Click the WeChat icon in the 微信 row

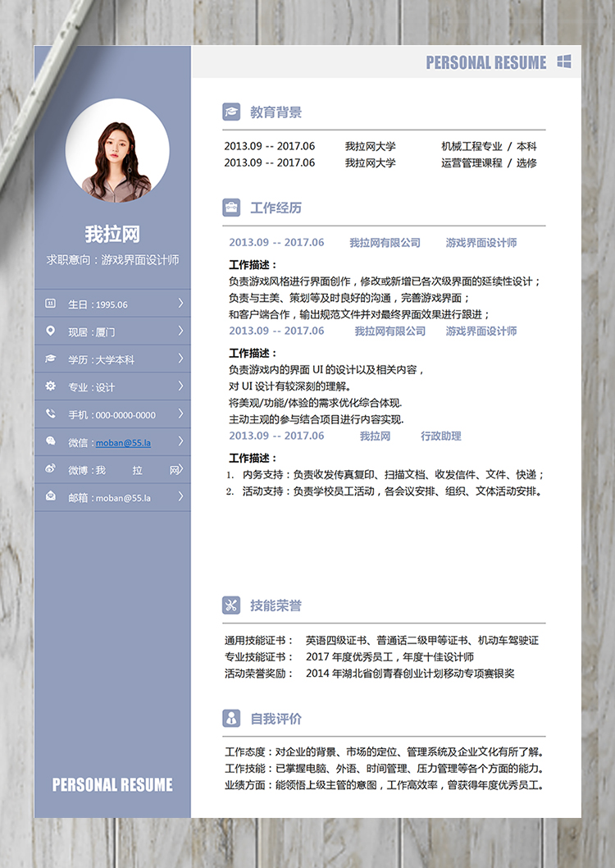pyautogui.click(x=50, y=441)
